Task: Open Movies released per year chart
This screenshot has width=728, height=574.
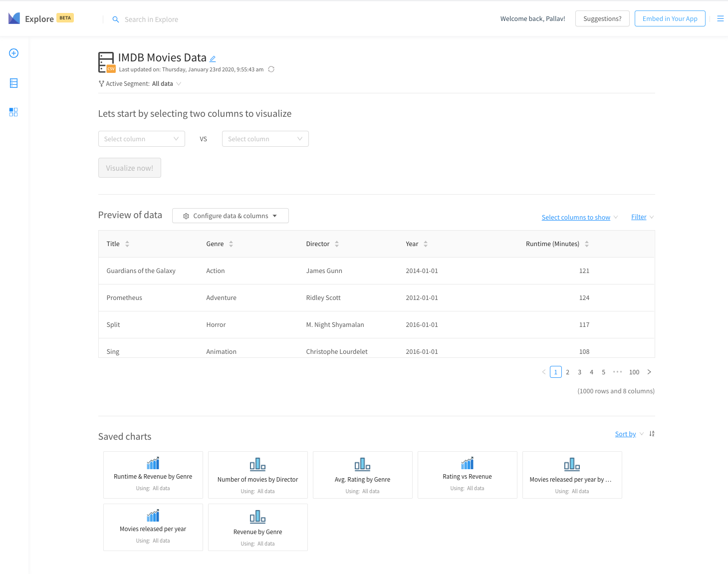Action: click(153, 527)
